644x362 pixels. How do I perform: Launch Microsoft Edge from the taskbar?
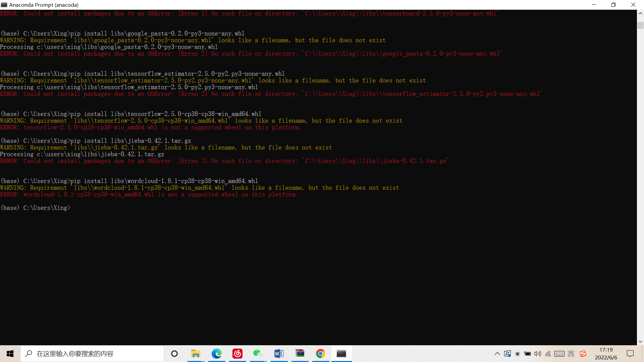click(217, 354)
